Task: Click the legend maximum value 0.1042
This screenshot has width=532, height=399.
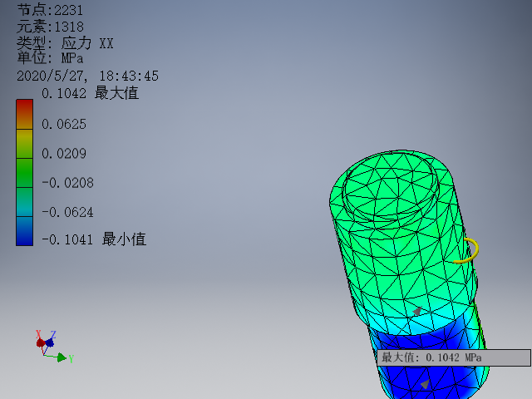Action: click(64, 93)
